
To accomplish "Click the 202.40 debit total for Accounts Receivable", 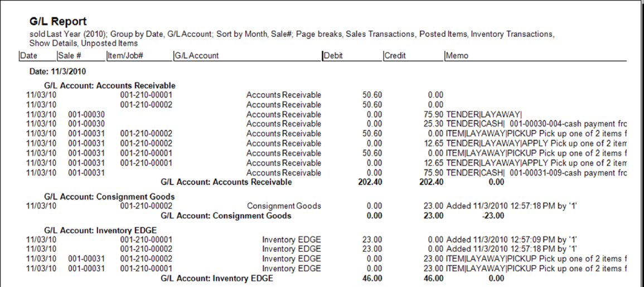I will [370, 182].
